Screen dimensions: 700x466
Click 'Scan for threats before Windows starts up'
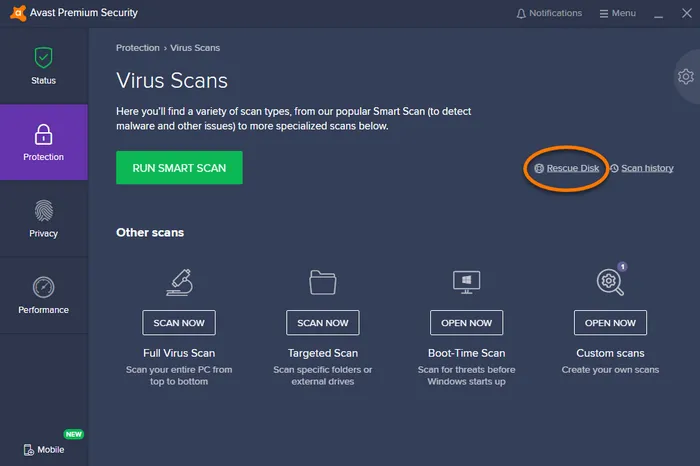click(467, 375)
